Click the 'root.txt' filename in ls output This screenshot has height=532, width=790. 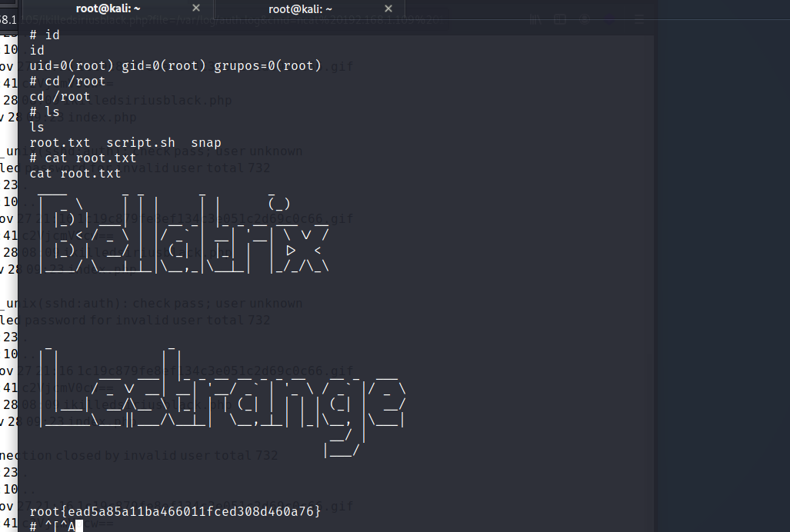point(59,143)
